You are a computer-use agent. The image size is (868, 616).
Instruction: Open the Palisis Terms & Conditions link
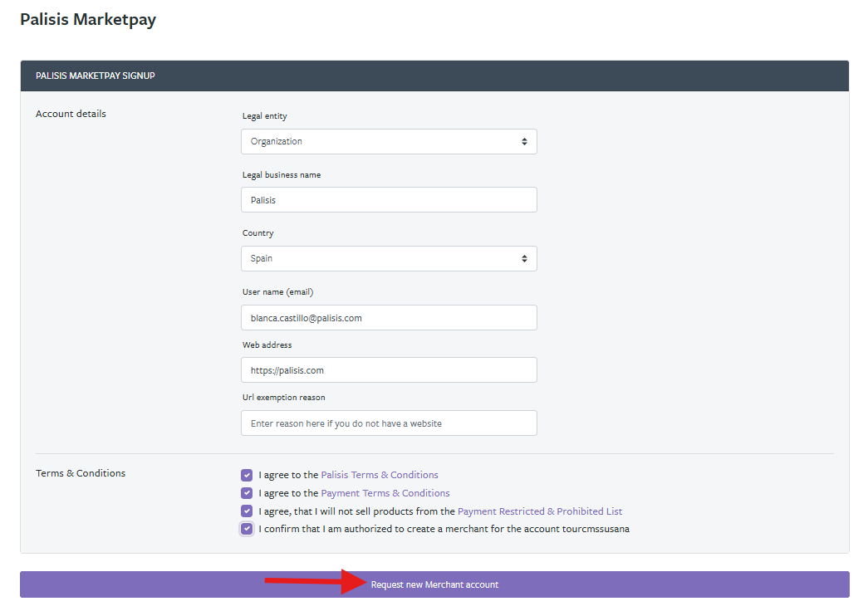coord(380,475)
